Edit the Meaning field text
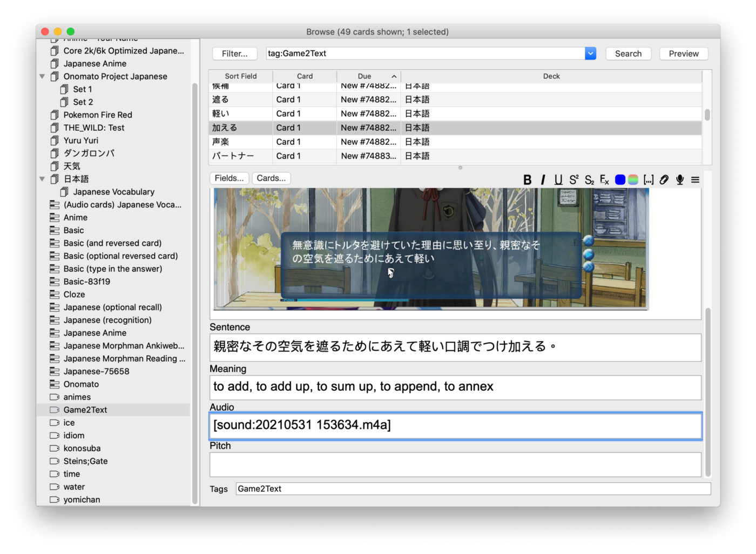The width and height of the screenshot is (756, 554). pyautogui.click(x=455, y=387)
